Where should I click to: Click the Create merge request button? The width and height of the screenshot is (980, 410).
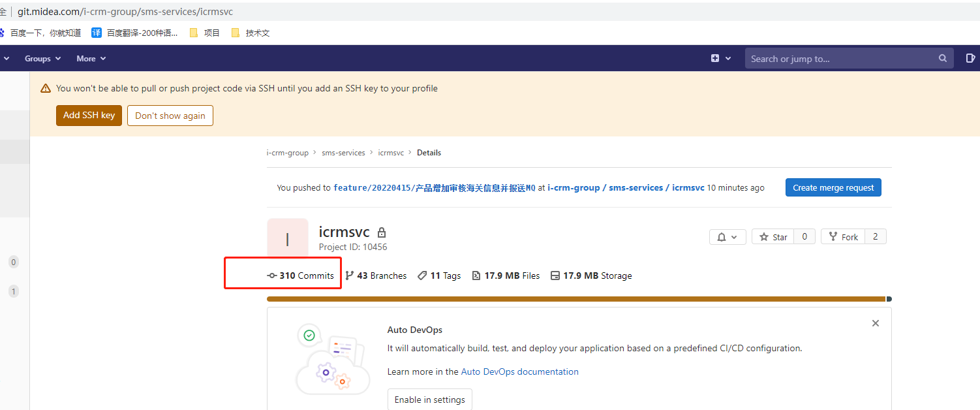coord(833,187)
